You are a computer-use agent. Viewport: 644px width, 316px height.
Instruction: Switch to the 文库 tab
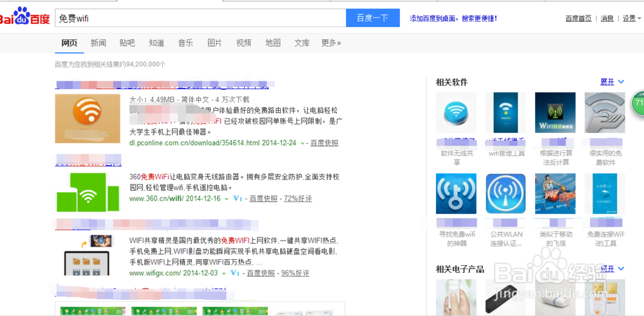(x=302, y=43)
